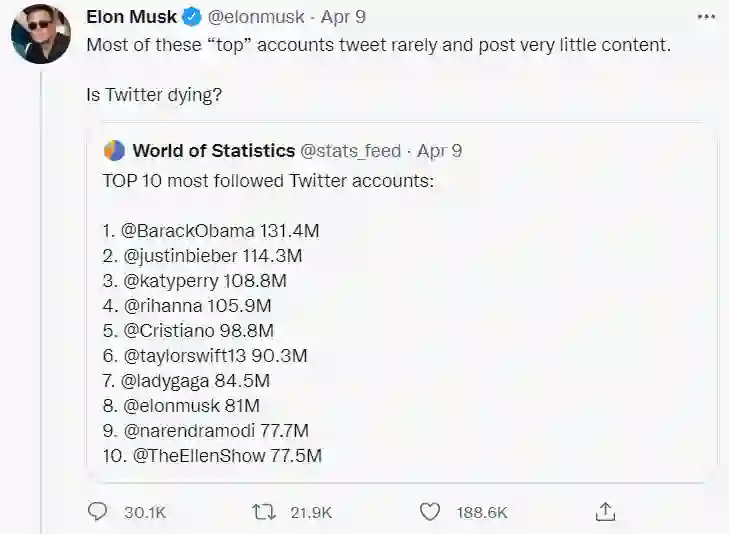This screenshot has height=534, width=729.
Task: Click the share upload icon
Action: (x=604, y=511)
